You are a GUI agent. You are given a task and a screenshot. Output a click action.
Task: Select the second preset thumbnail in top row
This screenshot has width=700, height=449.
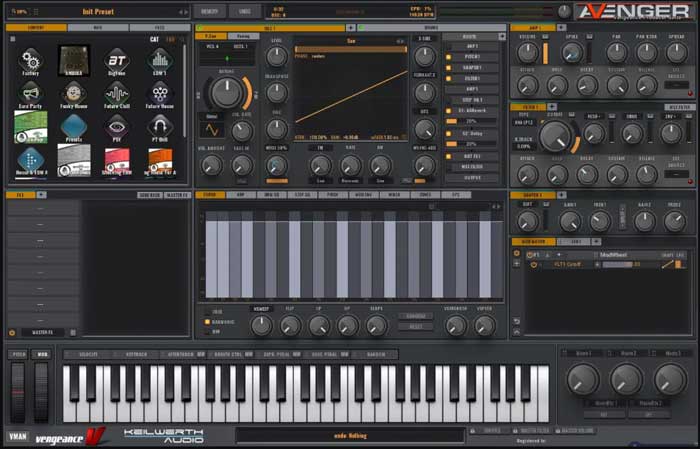(74, 60)
